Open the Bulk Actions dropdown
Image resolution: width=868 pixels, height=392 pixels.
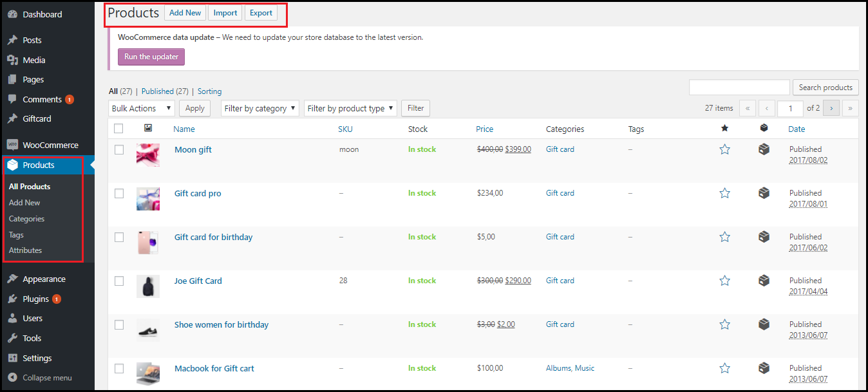pos(141,108)
